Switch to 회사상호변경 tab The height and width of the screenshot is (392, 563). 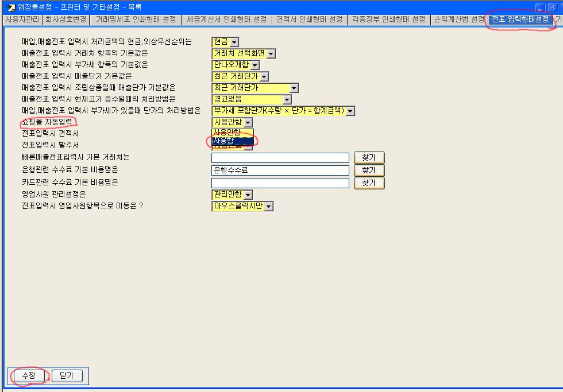pyautogui.click(x=65, y=20)
